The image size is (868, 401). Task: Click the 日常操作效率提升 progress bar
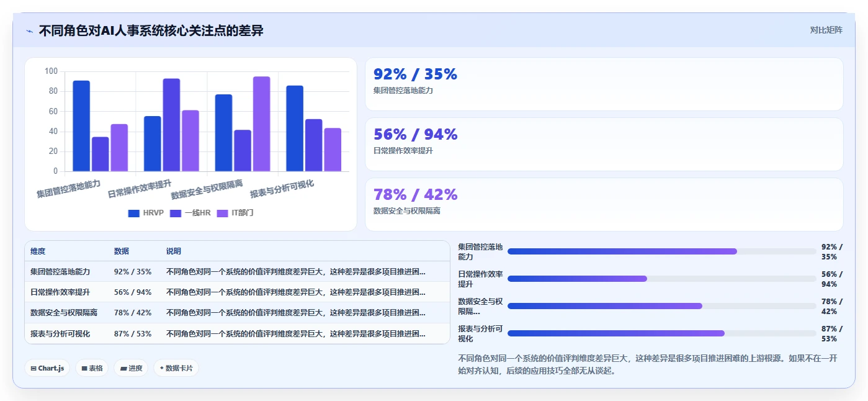point(661,279)
